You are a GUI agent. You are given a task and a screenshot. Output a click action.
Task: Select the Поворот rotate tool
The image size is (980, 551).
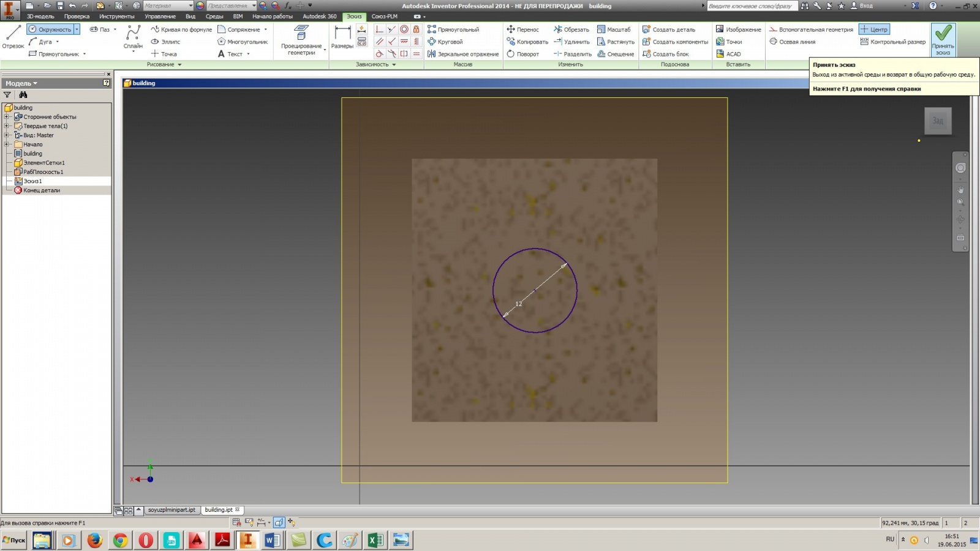coord(522,54)
